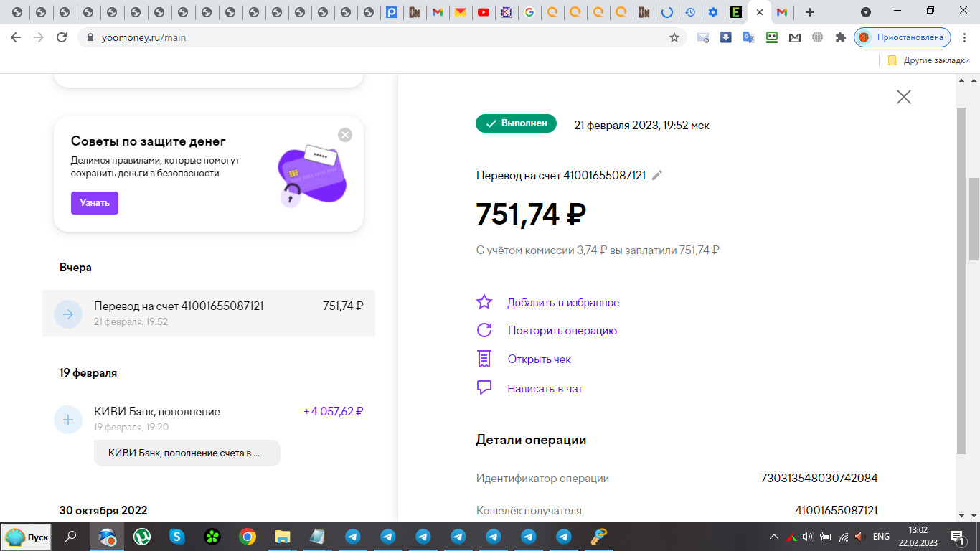
Task: Open the Extensions puzzle piece menu
Action: click(841, 37)
